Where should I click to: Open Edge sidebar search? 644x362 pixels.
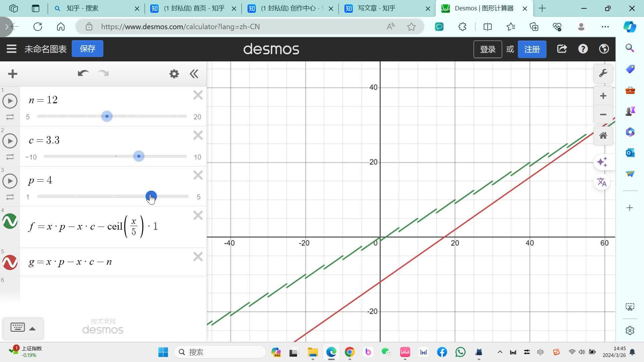[630, 48]
